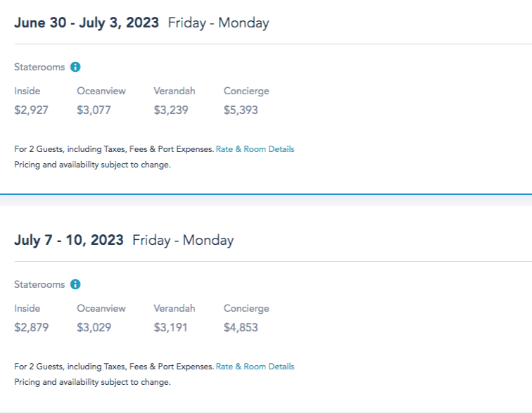Click the Staterooms label in July 7 sailing
Screen dimensions: 532x413
tap(39, 285)
